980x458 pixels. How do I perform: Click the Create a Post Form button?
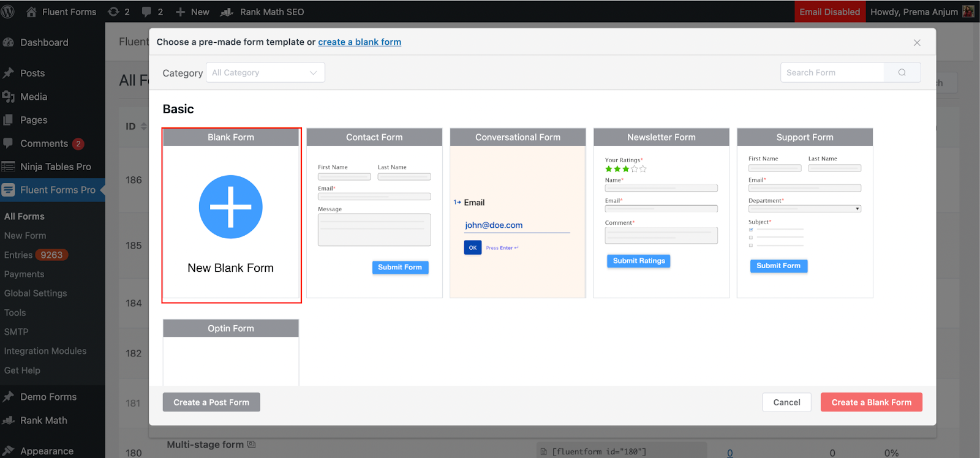tap(211, 402)
